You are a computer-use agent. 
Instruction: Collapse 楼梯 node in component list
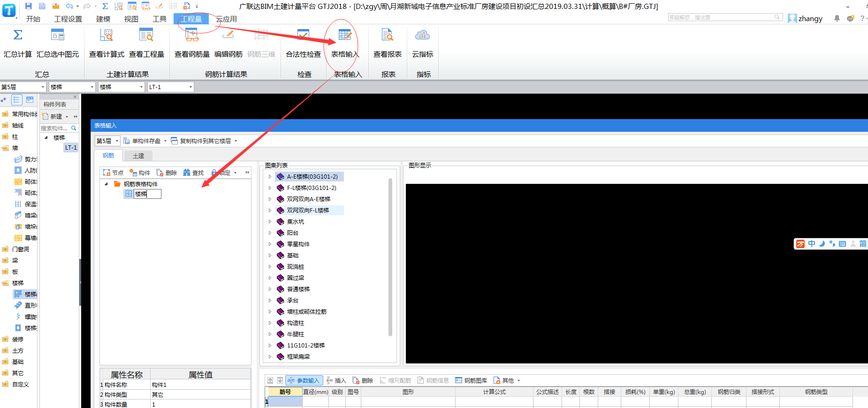point(46,137)
